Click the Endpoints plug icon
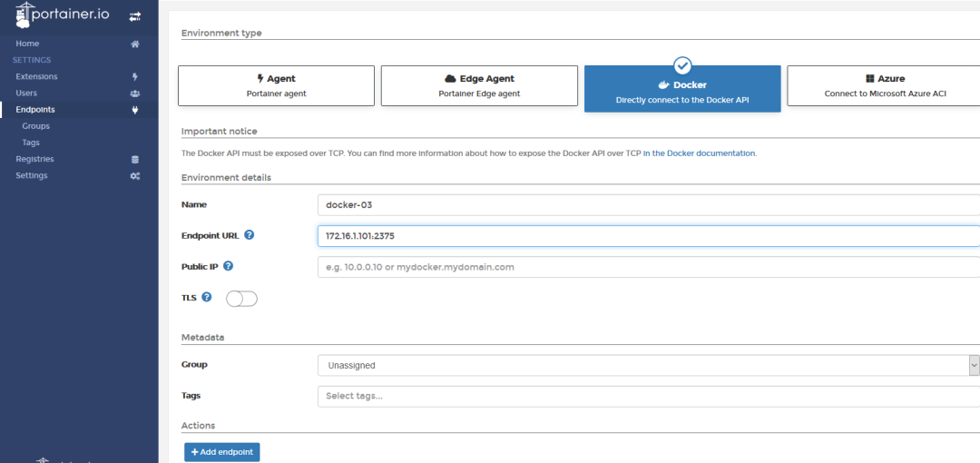 click(x=135, y=110)
